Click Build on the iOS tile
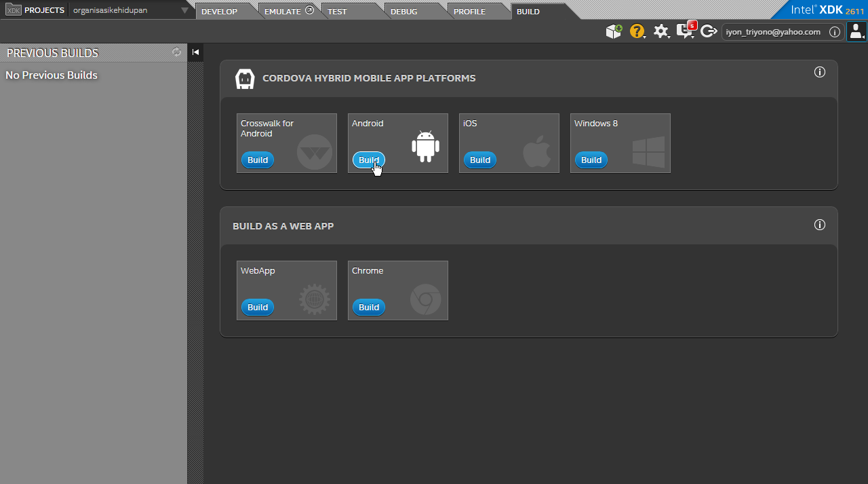Screen dimensions: 868x484 point(480,160)
